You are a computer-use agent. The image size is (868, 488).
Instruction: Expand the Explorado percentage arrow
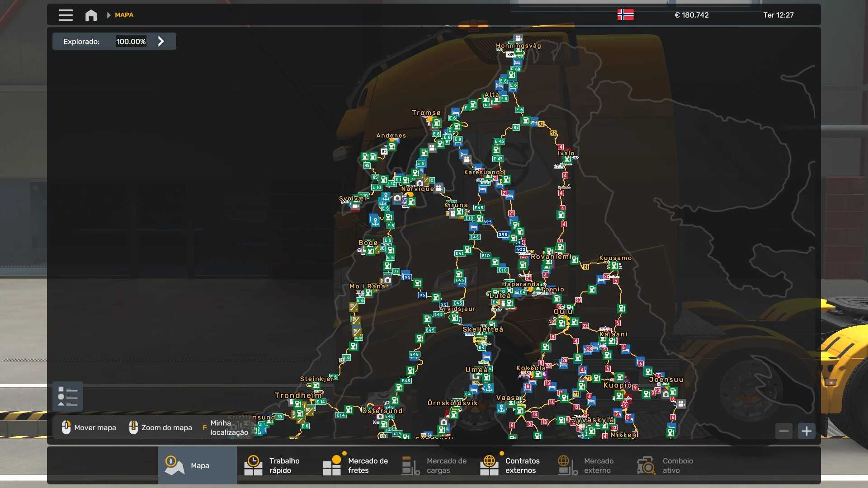point(161,42)
